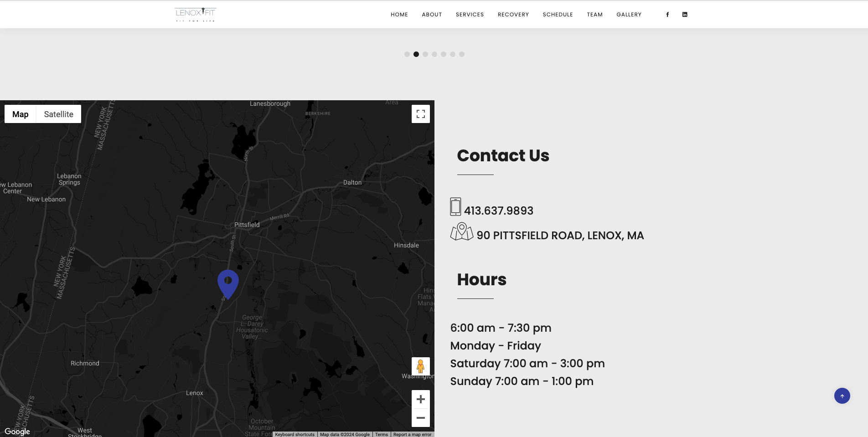
Task: Click the Lenox label on the map
Action: [195, 393]
